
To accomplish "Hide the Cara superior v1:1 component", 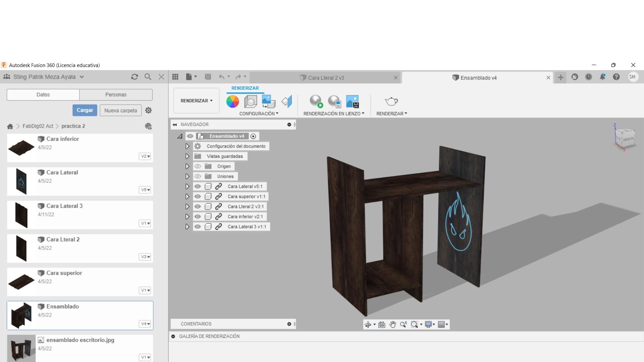I will click(x=198, y=196).
